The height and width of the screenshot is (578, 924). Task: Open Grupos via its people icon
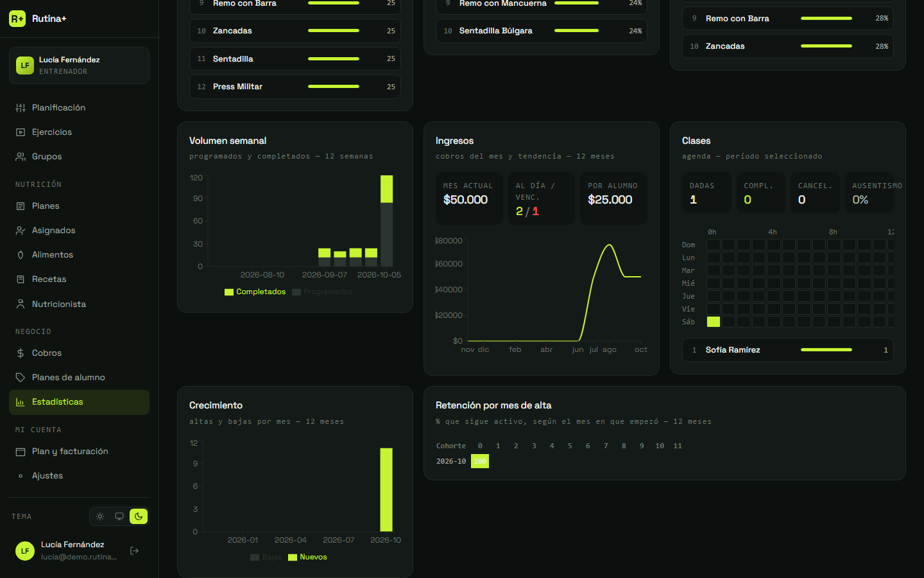tap(21, 157)
